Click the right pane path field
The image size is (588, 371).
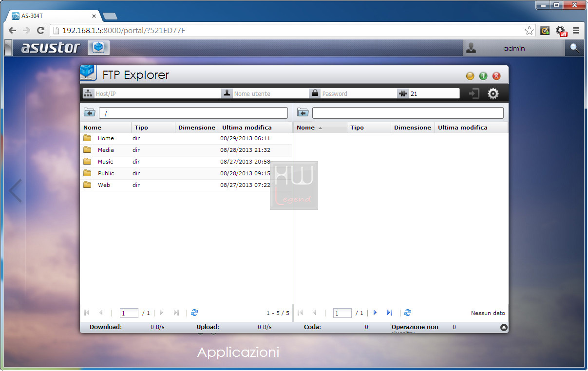(408, 113)
